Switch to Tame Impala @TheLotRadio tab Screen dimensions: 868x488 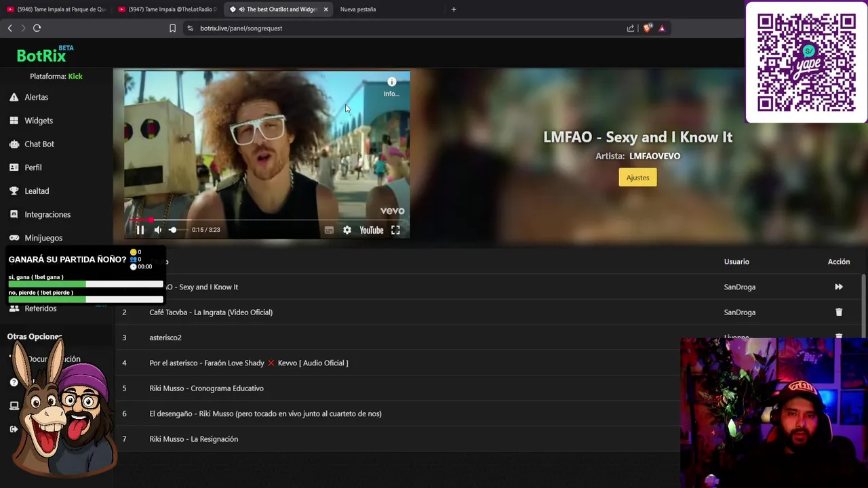point(167,9)
